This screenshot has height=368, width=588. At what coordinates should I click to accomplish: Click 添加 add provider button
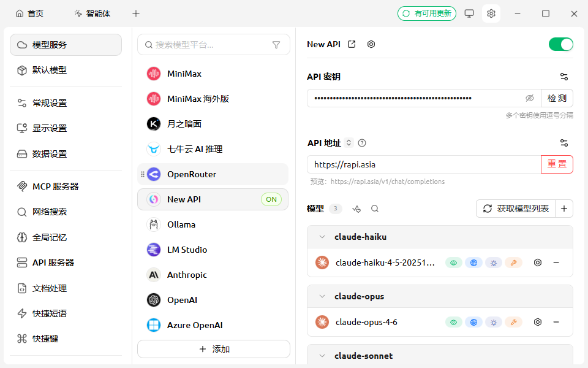tap(214, 349)
